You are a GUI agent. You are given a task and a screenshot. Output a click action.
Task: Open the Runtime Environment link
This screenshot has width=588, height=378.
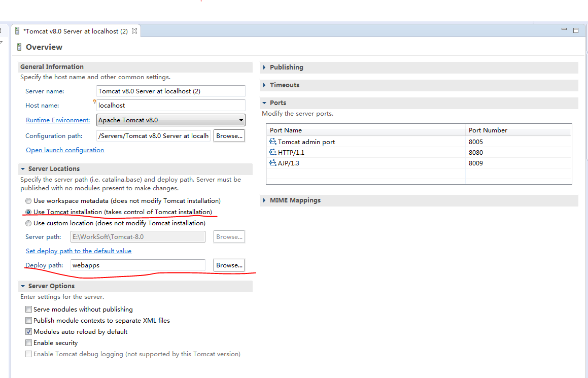pos(58,120)
